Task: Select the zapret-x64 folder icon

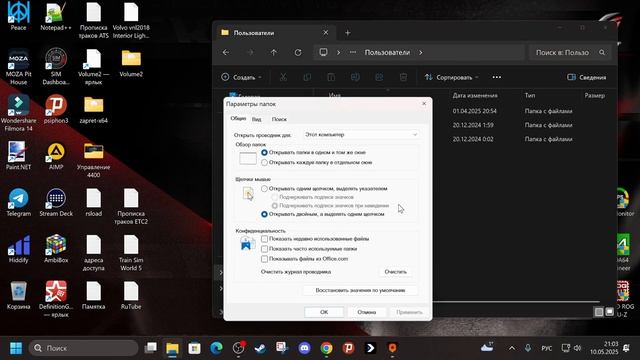Action: coord(93,109)
